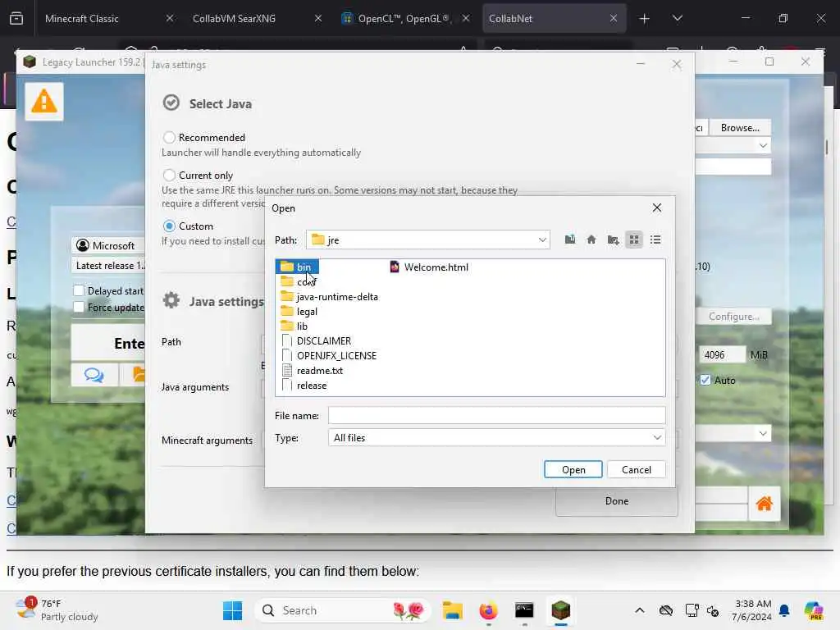Toggle the Auto memory checkbox
Image resolution: width=840 pixels, height=630 pixels.
705,380
